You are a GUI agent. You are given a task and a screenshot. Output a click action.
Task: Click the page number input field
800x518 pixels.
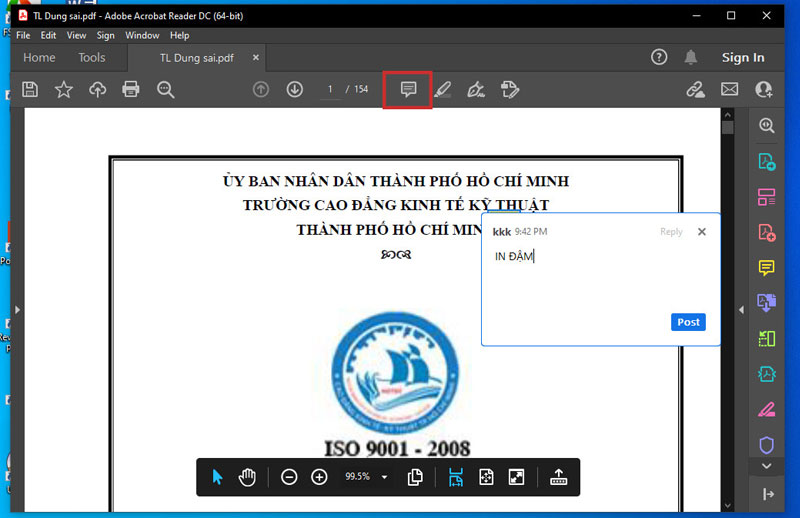coord(329,90)
